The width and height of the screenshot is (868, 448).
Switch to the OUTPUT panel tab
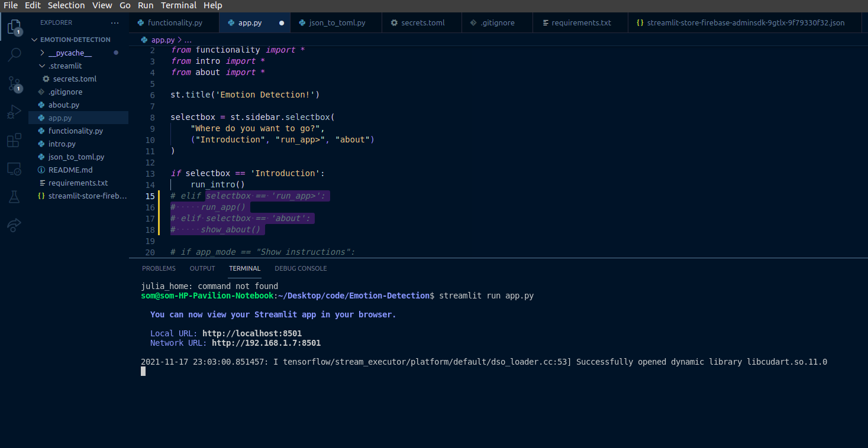click(x=202, y=268)
